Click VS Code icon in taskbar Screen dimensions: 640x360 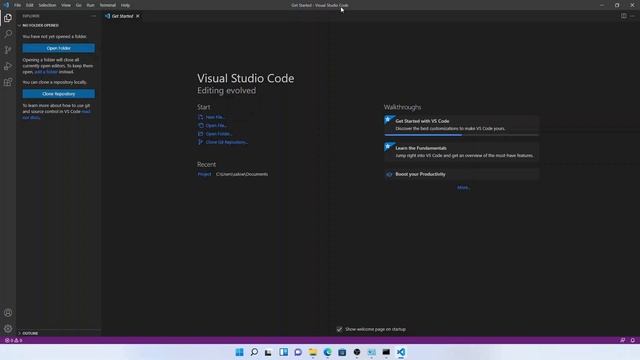click(x=401, y=352)
